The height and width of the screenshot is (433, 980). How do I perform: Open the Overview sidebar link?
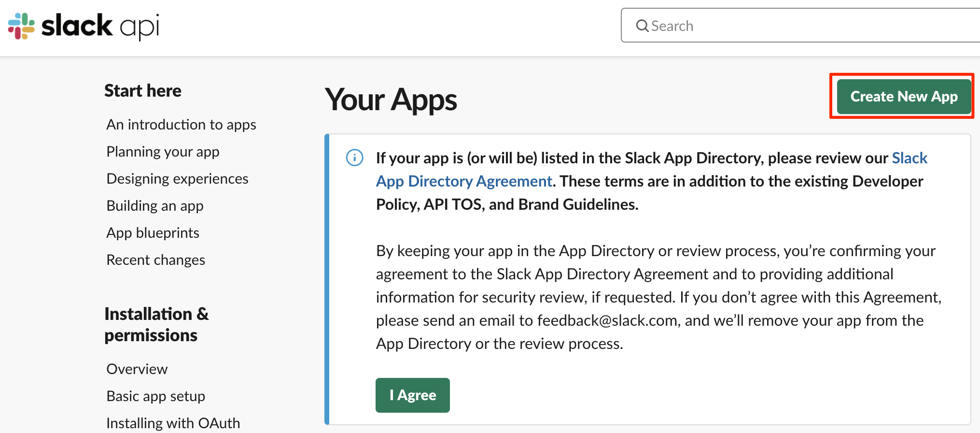tap(137, 369)
